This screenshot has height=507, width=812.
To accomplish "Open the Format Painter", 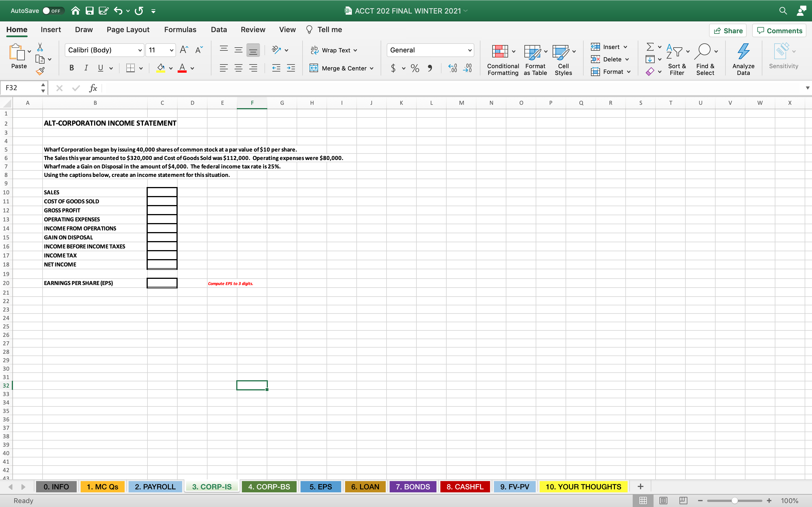I will pos(40,71).
